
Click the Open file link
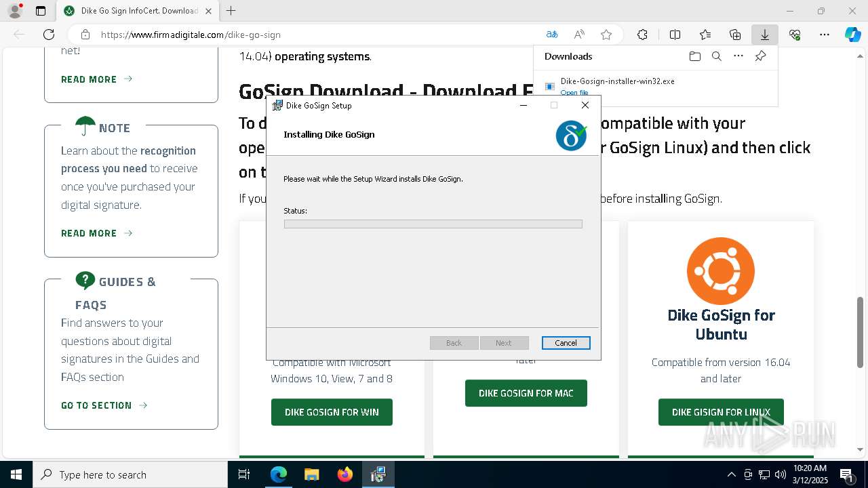coord(574,92)
